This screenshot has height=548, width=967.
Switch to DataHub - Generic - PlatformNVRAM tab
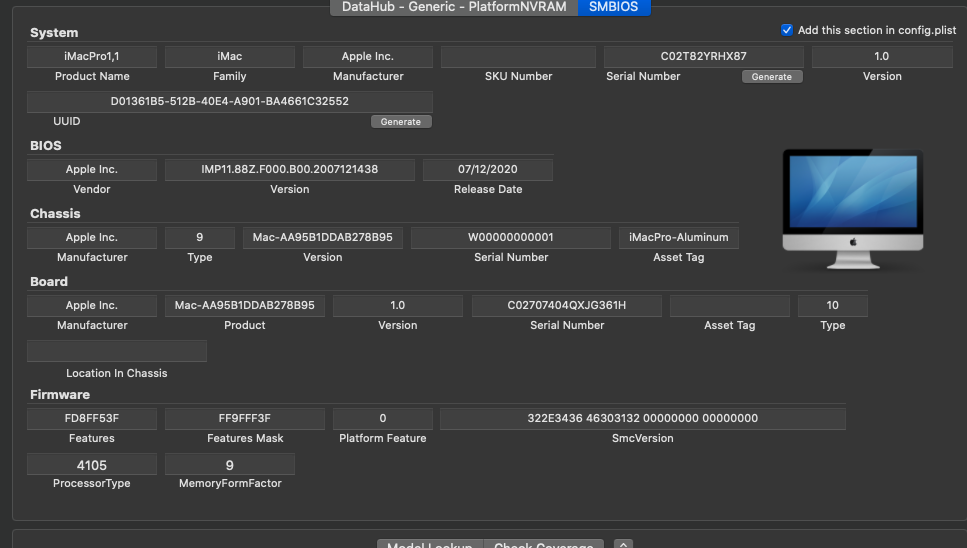pos(454,7)
